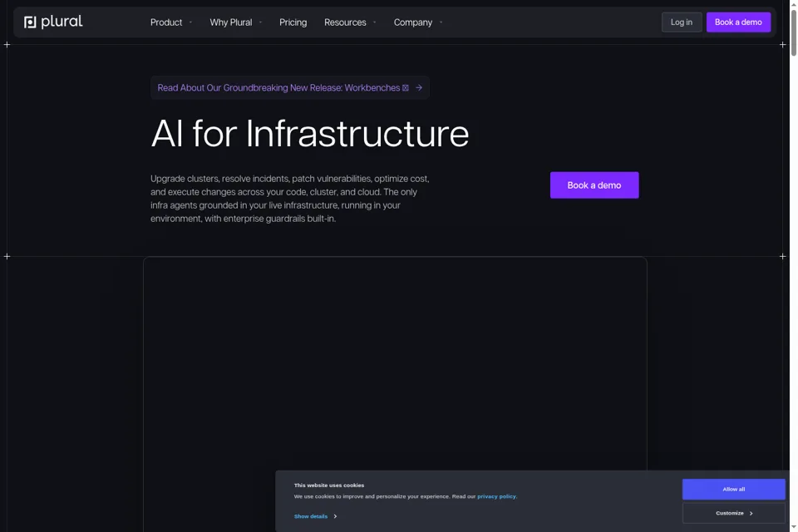
Task: Allow all cookies
Action: click(733, 490)
